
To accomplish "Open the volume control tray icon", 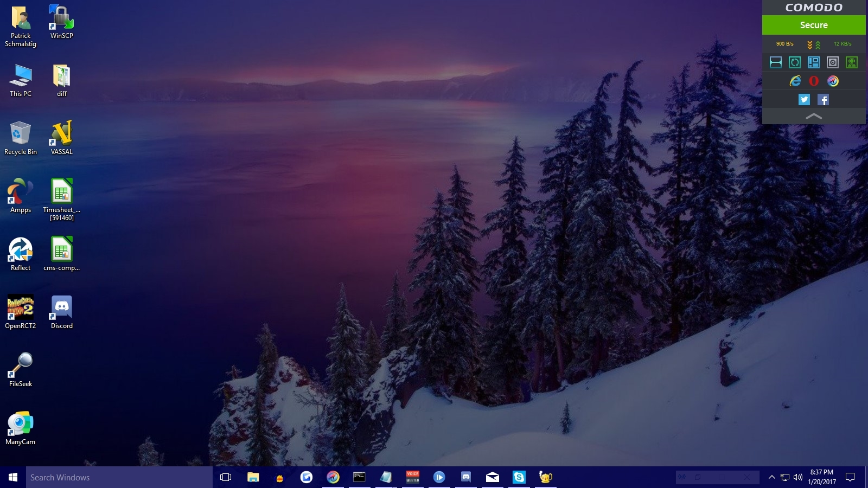I will pos(797,477).
